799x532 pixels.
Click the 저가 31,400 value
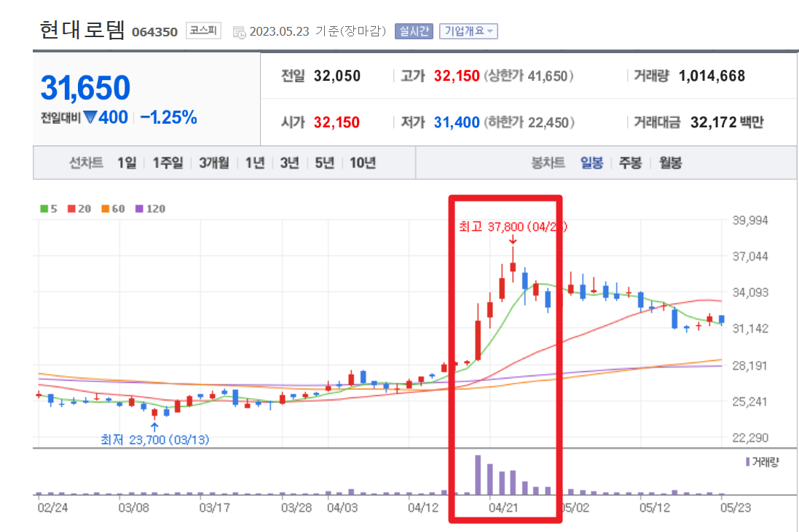pyautogui.click(x=457, y=123)
